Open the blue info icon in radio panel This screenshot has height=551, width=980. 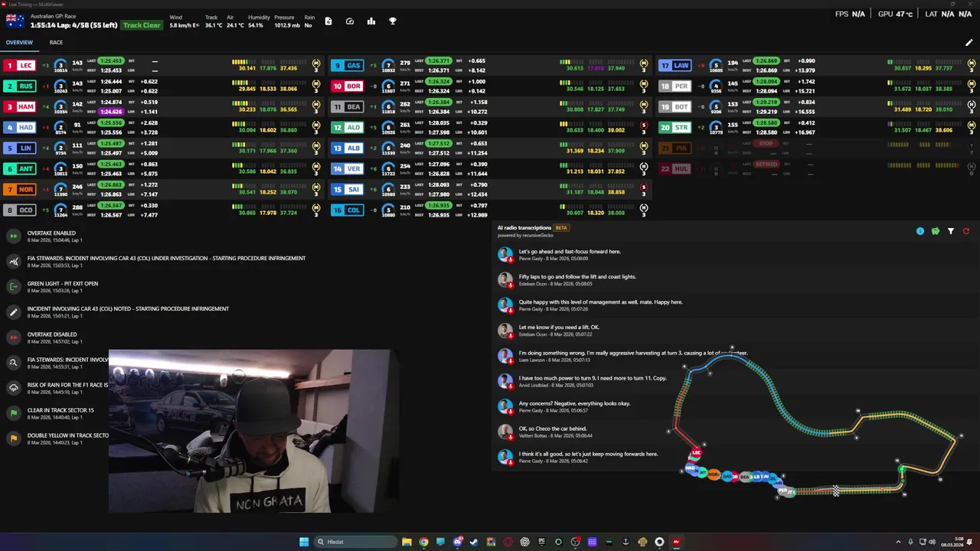tap(920, 231)
